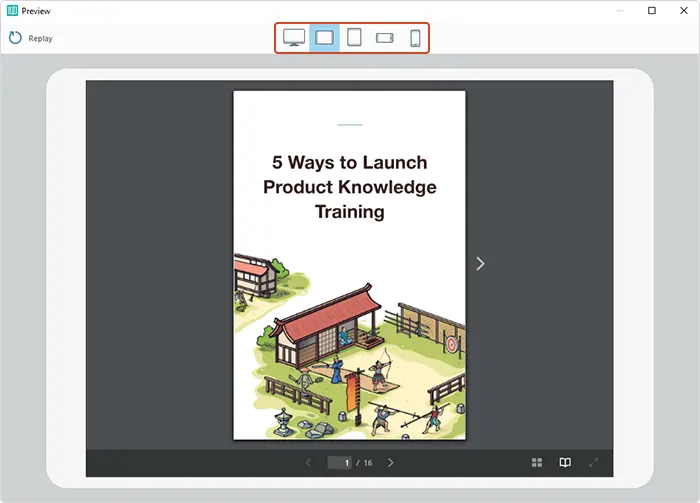The height and width of the screenshot is (503, 700).
Task: Click the Preview app icon in the title bar
Action: coord(11,11)
